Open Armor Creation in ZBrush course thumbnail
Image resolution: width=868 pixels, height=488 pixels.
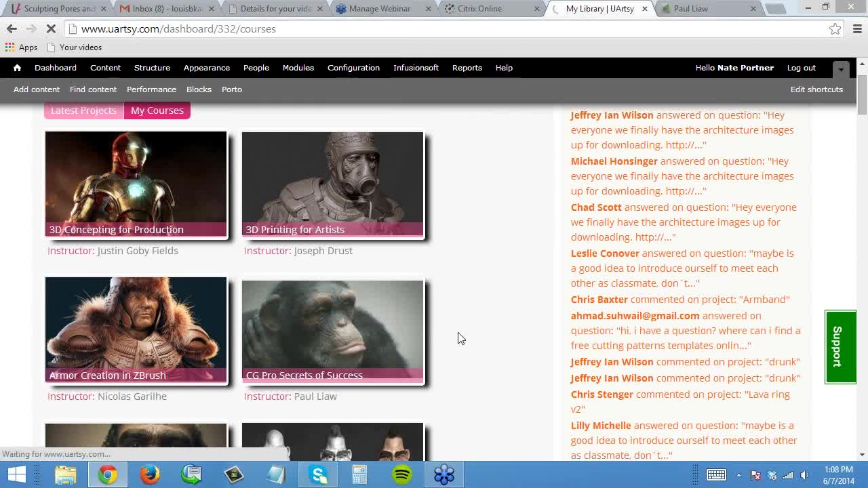136,329
